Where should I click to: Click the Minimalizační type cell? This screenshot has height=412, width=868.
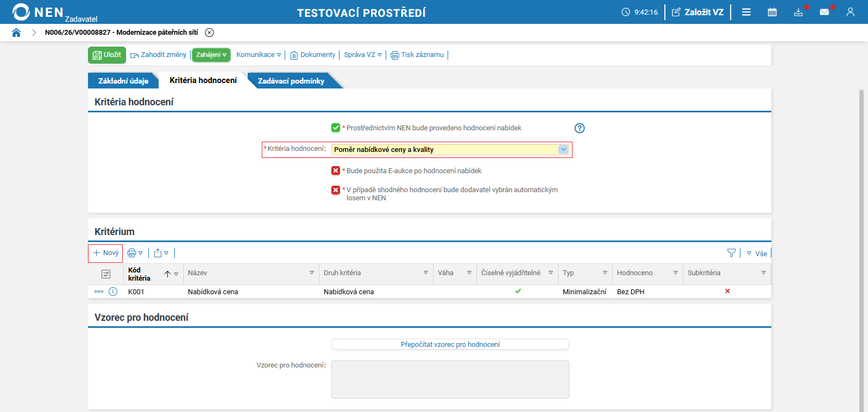pos(584,292)
